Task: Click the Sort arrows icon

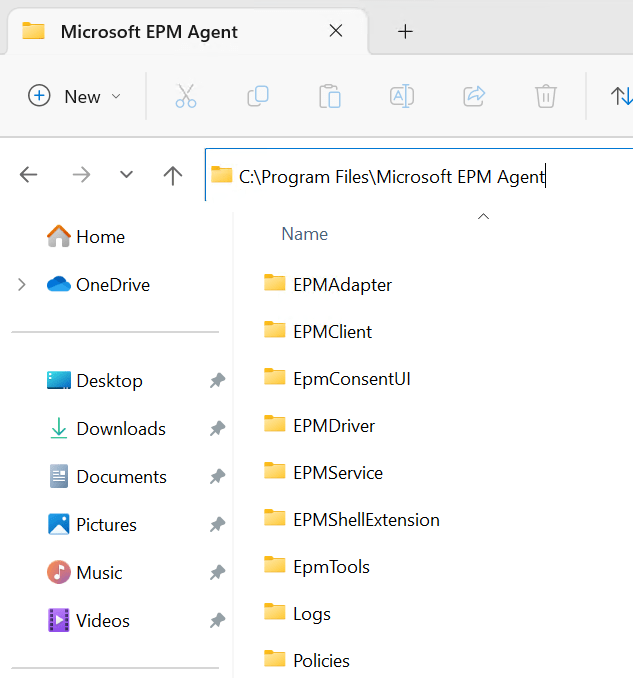Action: point(621,96)
